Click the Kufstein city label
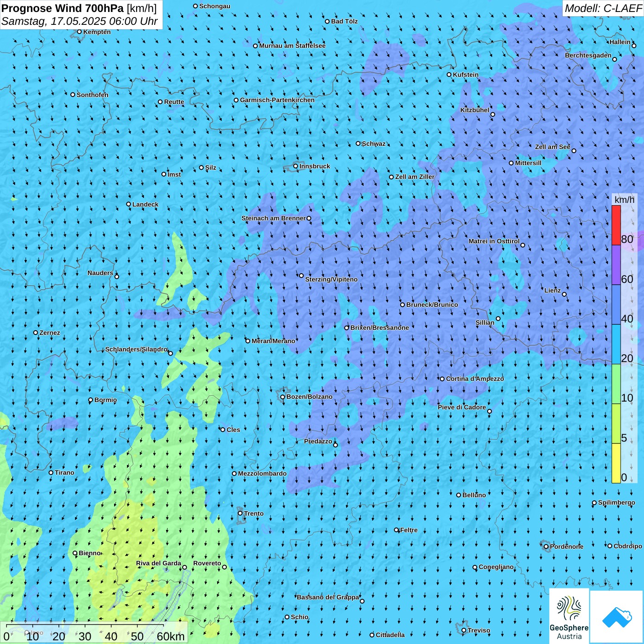Screen dimensions: 644x644 (466, 75)
